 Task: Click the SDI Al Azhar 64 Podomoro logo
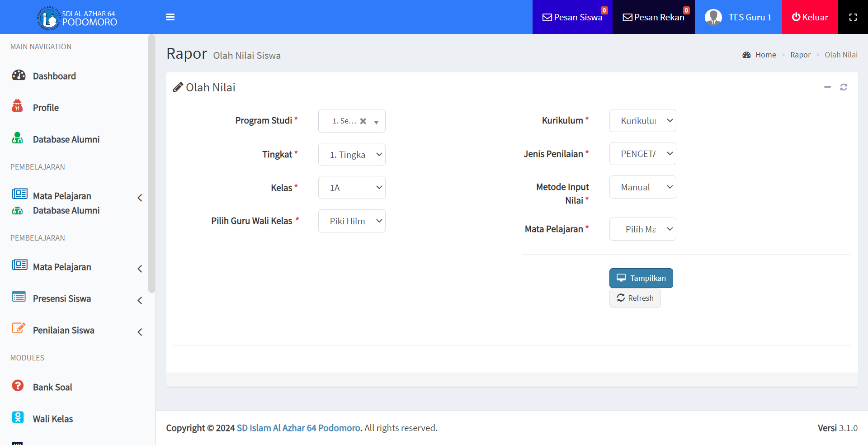click(x=77, y=18)
